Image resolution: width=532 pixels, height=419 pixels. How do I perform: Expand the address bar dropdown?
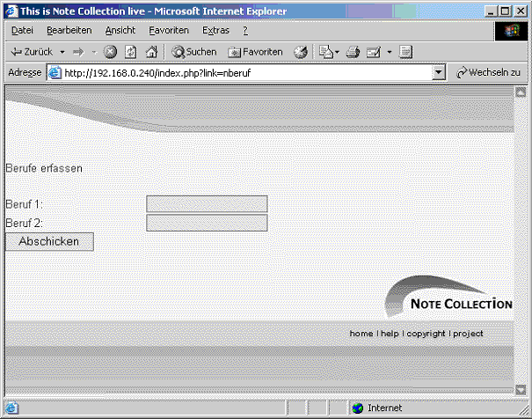[440, 73]
